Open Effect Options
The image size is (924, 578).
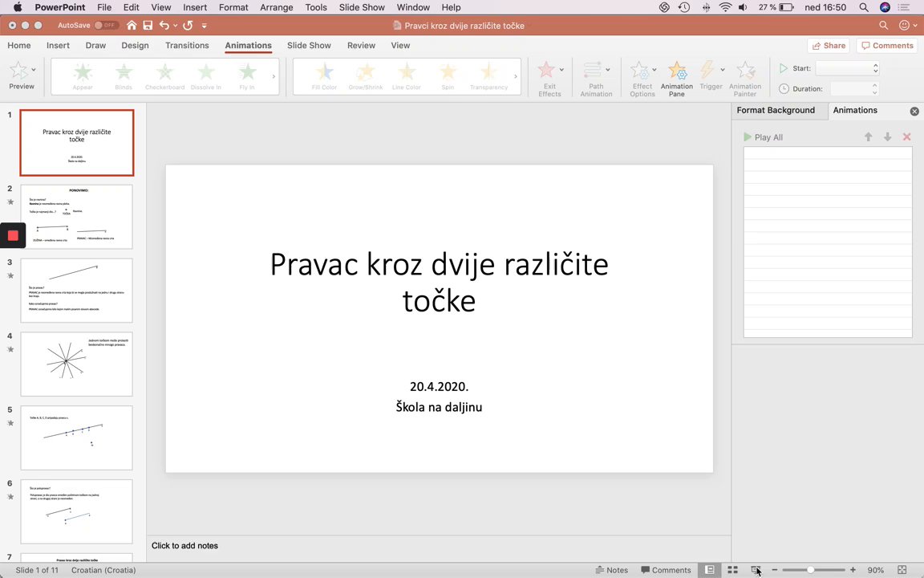click(642, 79)
